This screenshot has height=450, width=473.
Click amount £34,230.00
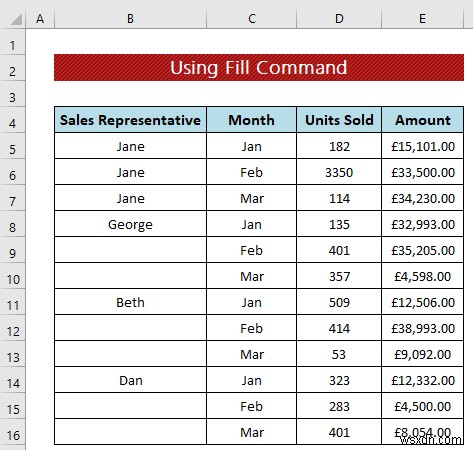click(423, 198)
